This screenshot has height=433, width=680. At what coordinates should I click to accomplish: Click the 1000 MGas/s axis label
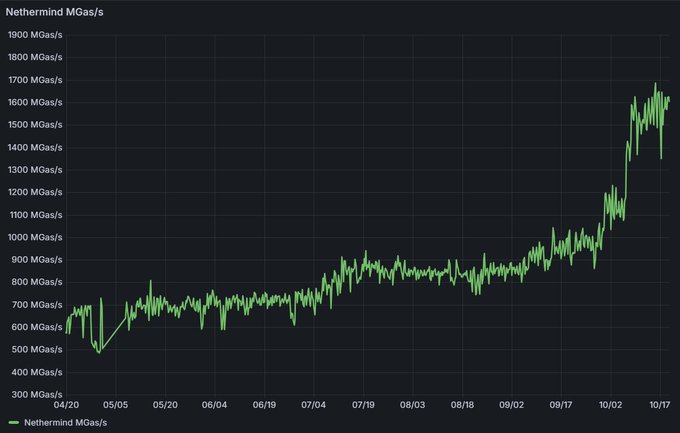[x=35, y=237]
